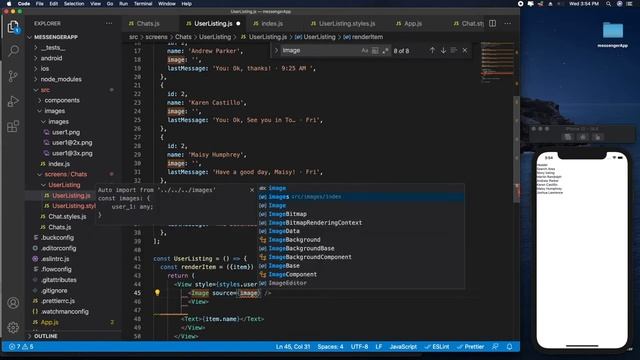Open the Extensions view

point(13,126)
